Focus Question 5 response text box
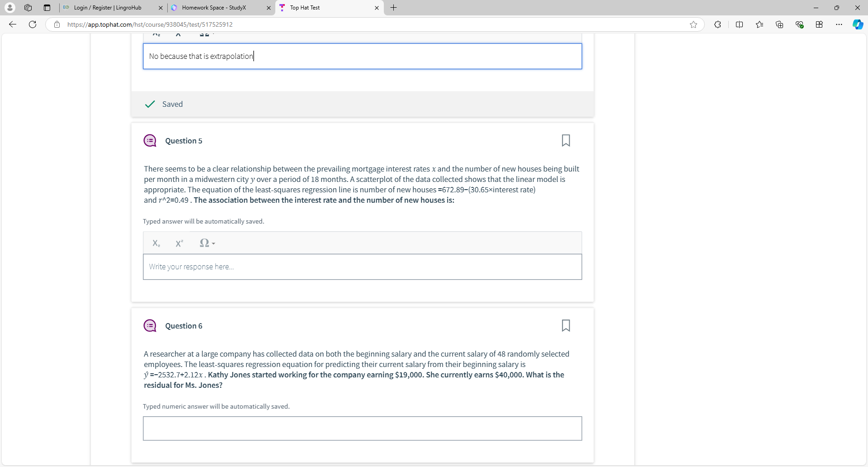 (362, 267)
